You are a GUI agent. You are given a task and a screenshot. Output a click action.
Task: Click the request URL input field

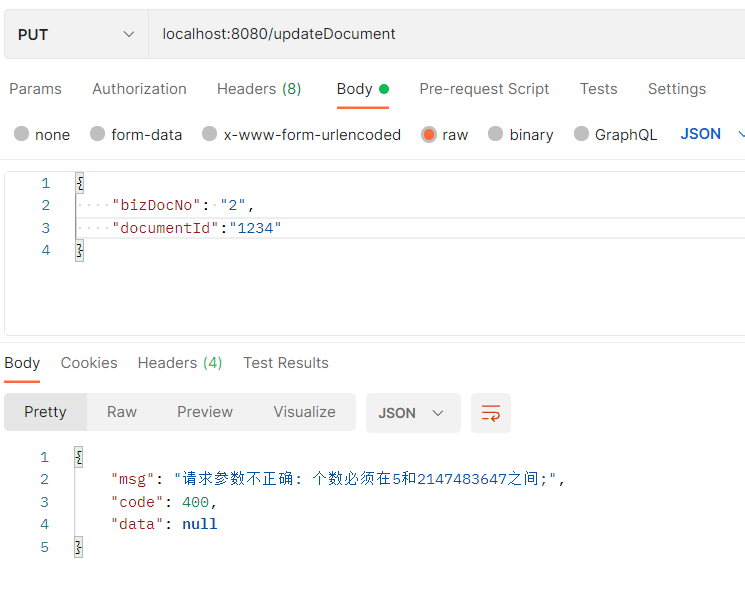(447, 34)
